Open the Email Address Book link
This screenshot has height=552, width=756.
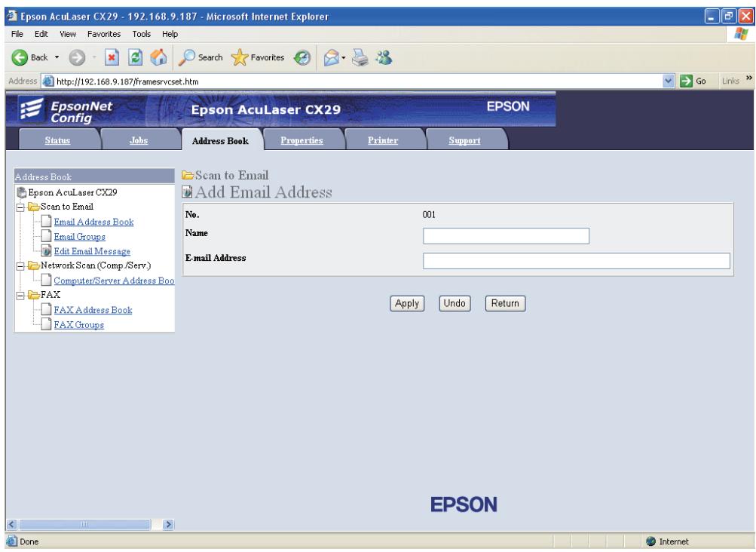(x=93, y=222)
